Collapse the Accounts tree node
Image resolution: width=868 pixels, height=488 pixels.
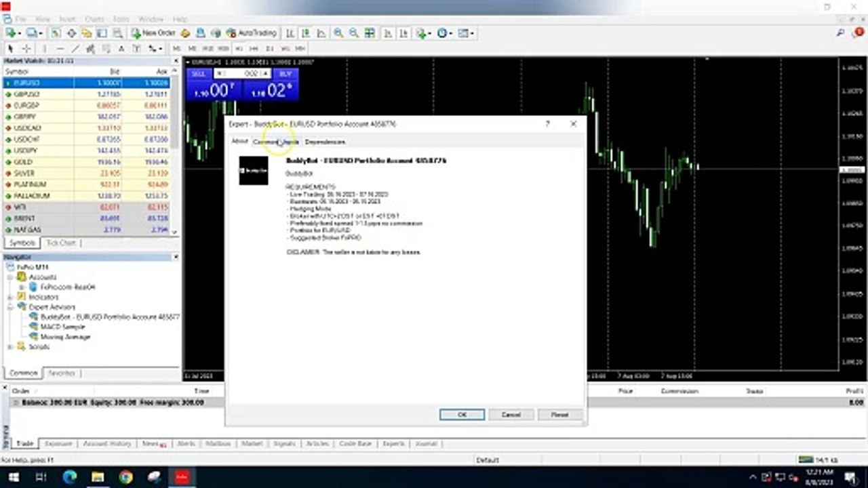pos(11,277)
